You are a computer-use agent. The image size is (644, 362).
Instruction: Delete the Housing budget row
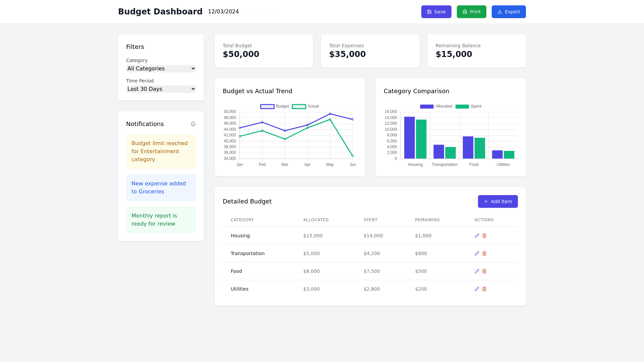coord(484,236)
